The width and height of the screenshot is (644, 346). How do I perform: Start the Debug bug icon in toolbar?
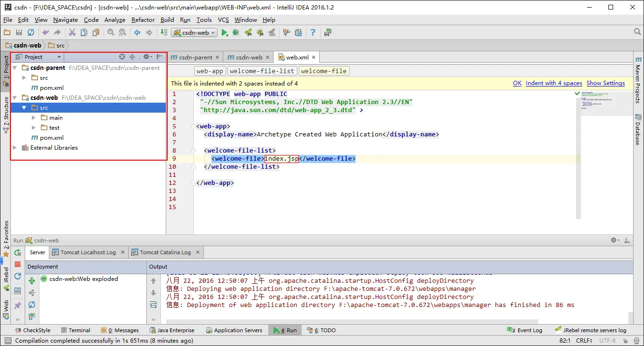coord(236,33)
